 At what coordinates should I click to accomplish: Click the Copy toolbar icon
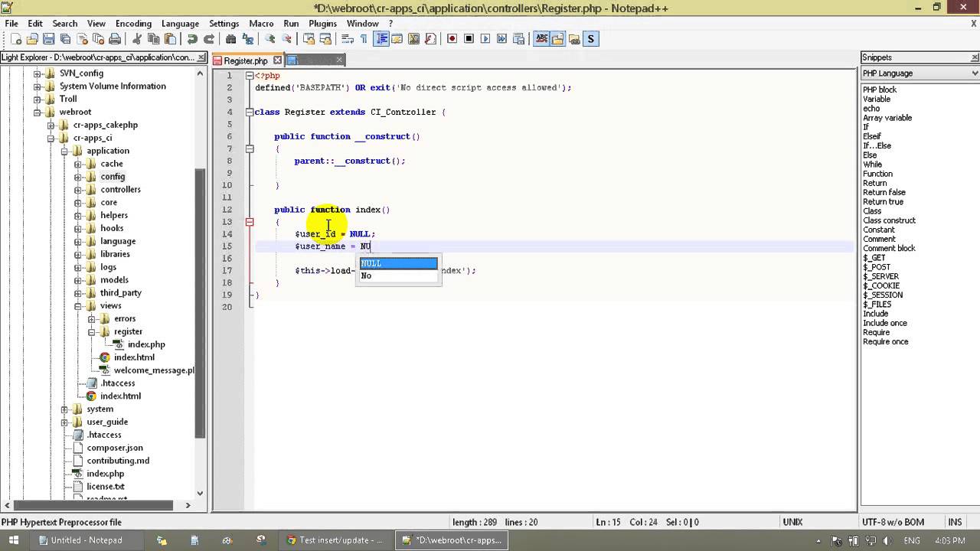click(x=153, y=39)
